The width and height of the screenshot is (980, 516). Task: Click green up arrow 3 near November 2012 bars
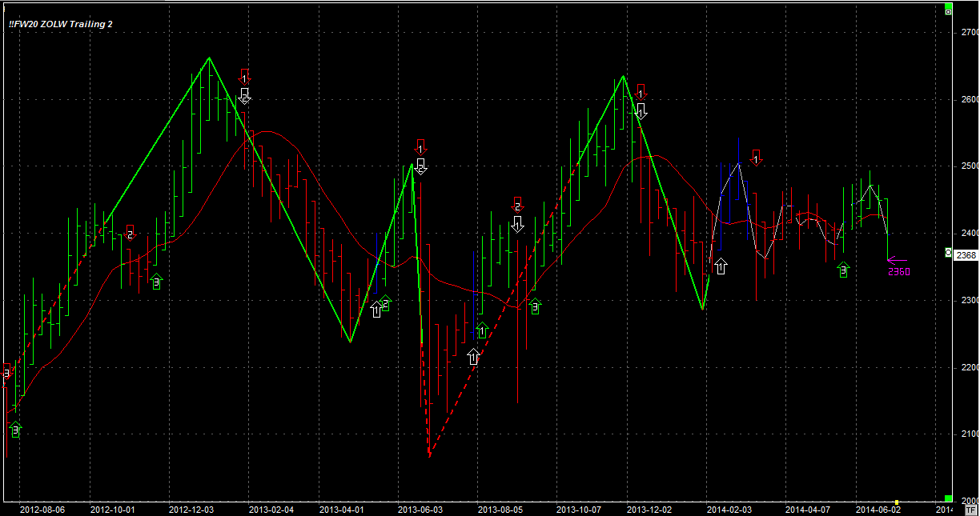[156, 282]
